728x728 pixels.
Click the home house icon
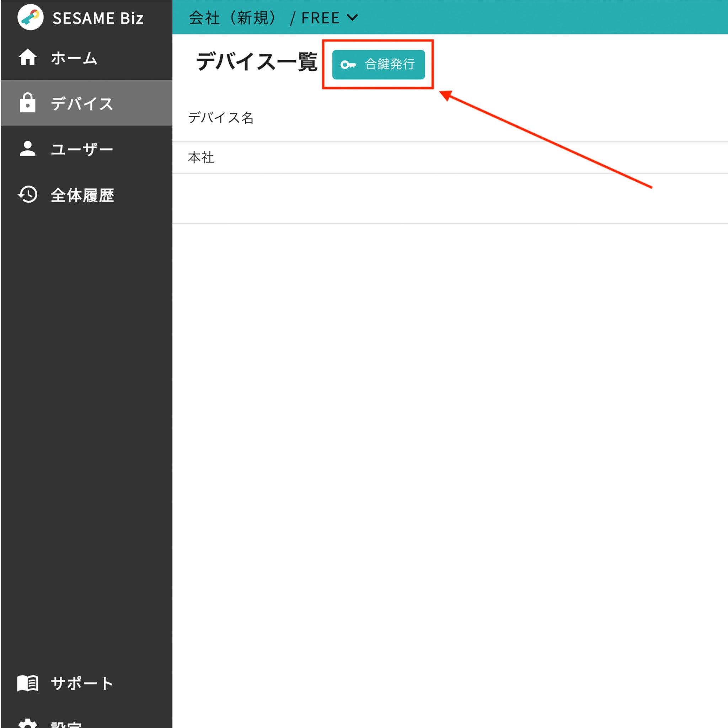click(x=28, y=57)
